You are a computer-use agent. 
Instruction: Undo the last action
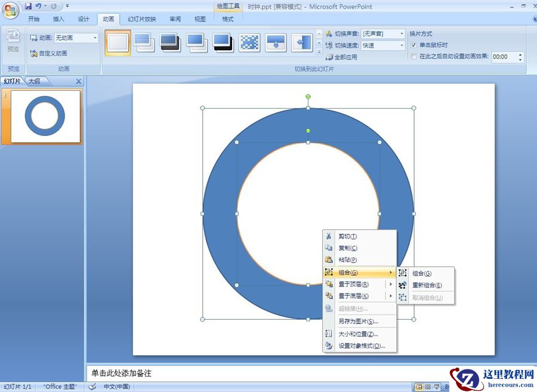pyautogui.click(x=38, y=6)
